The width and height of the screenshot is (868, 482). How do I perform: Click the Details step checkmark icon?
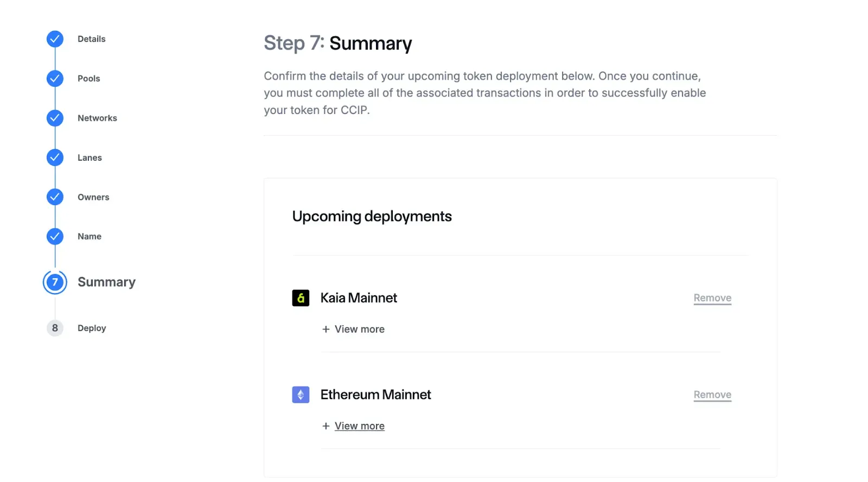click(55, 39)
